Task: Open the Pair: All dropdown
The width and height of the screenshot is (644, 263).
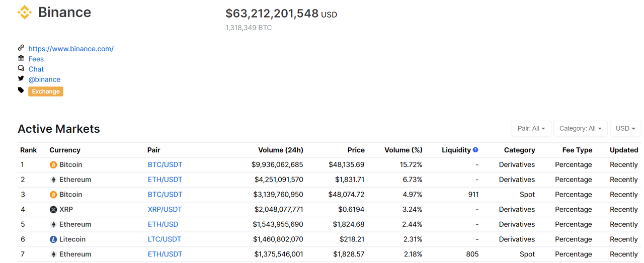Action: click(531, 128)
